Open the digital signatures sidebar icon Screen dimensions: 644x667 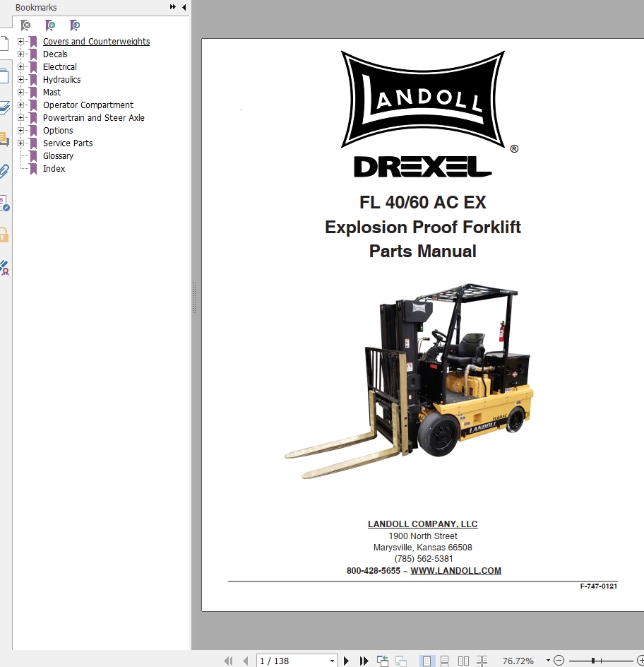tap(4, 268)
